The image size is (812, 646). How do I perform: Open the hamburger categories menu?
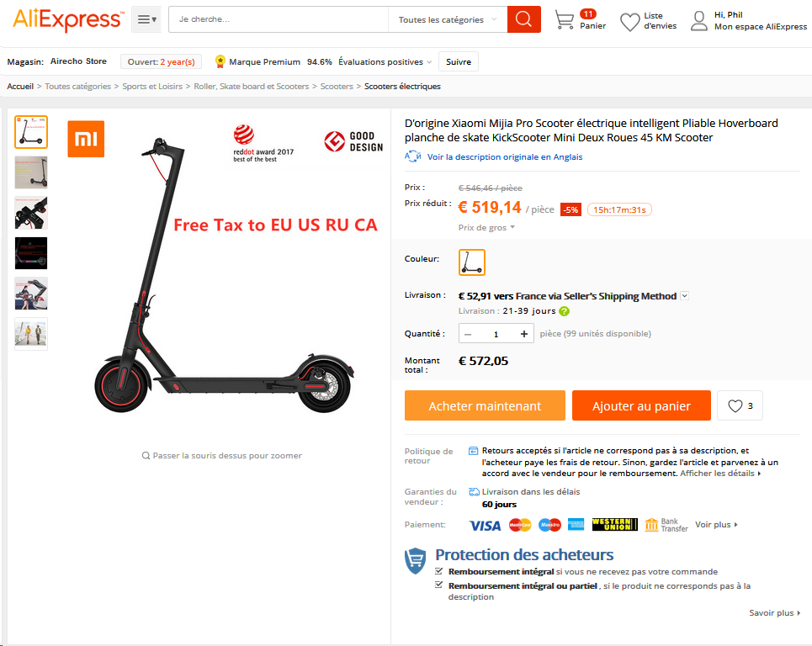(146, 19)
